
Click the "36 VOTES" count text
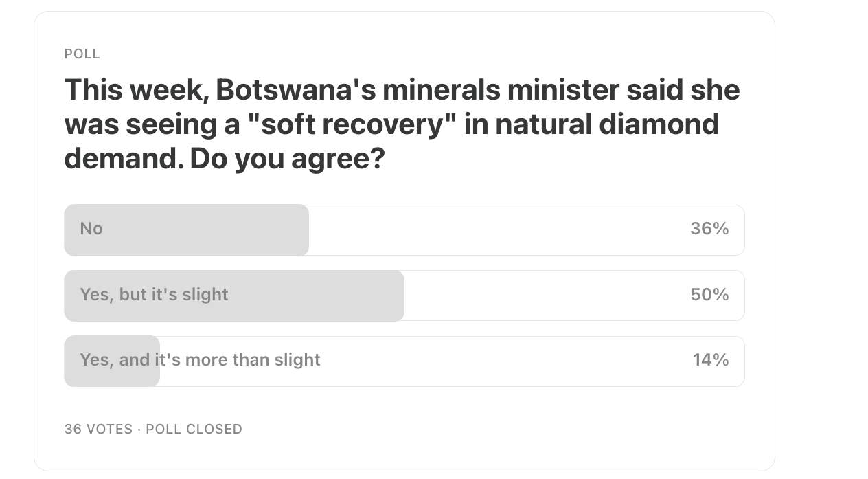coord(98,429)
